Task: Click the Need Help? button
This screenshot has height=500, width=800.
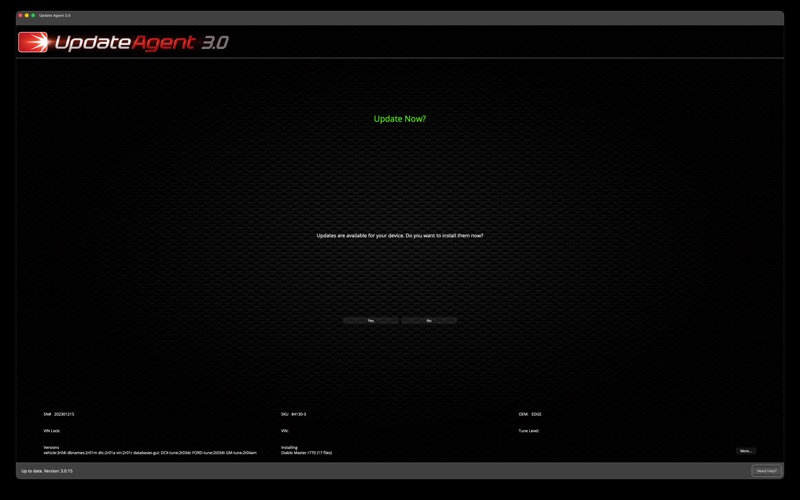Action: (766, 471)
